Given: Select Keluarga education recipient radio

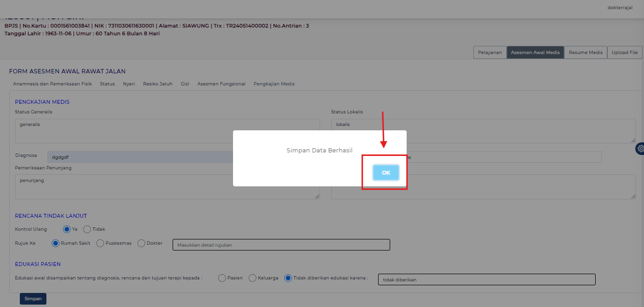Looking at the screenshot, I should [252, 278].
